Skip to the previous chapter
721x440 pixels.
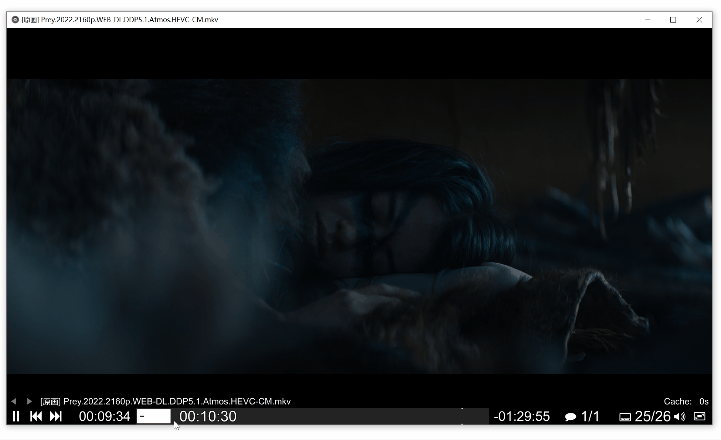36,417
